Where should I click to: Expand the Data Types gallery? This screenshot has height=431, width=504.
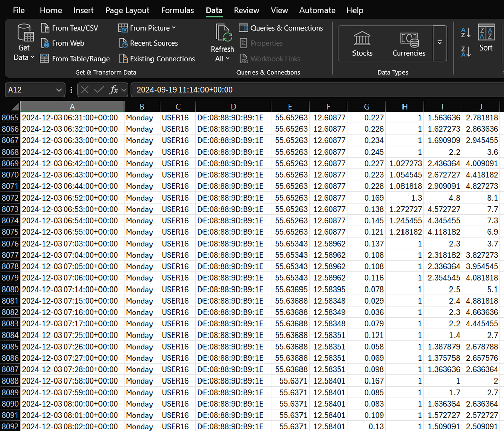pos(439,43)
